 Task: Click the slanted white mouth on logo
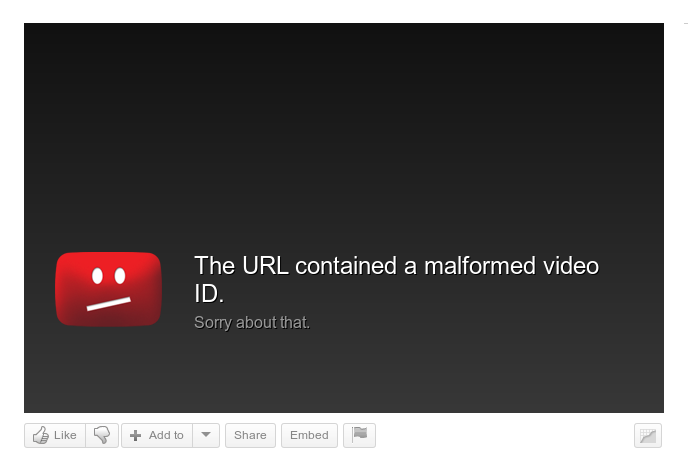[x=109, y=304]
